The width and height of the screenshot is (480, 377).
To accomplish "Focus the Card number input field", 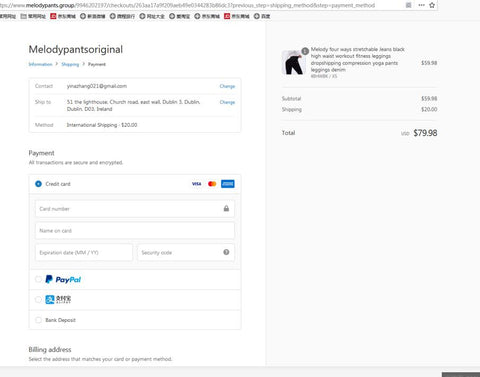I will coord(135,209).
